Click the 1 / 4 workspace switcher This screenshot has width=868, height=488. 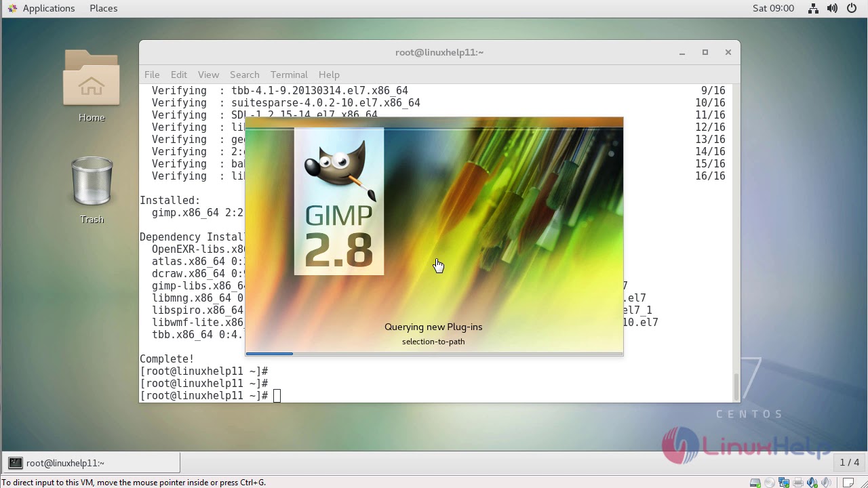[x=850, y=462]
